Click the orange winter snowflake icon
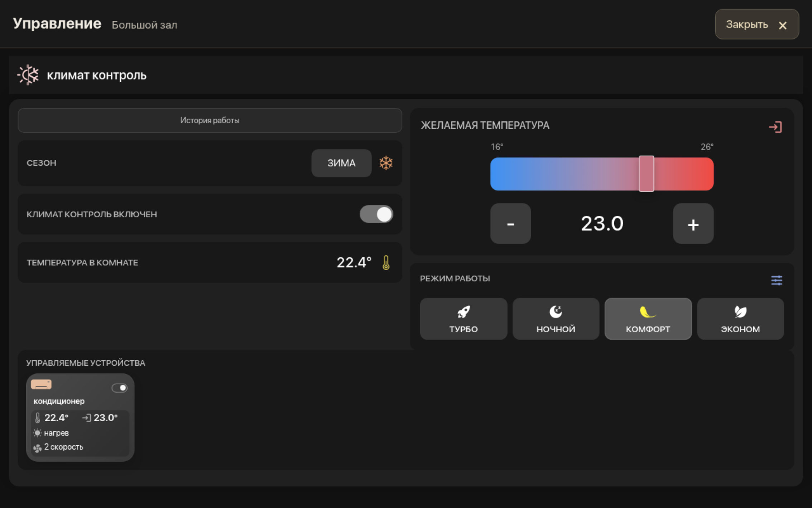The height and width of the screenshot is (508, 812). 386,163
